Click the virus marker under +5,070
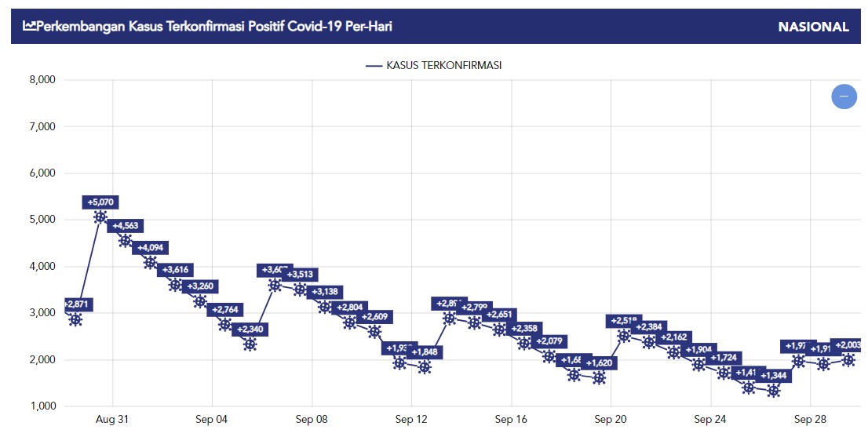This screenshot has height=437, width=868. tap(100, 217)
